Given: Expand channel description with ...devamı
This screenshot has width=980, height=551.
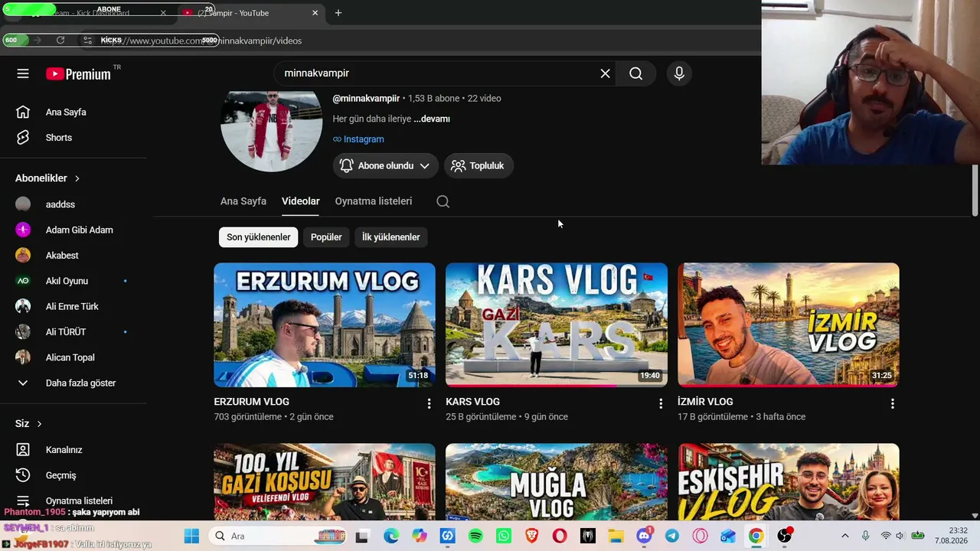Looking at the screenshot, I should [x=432, y=119].
